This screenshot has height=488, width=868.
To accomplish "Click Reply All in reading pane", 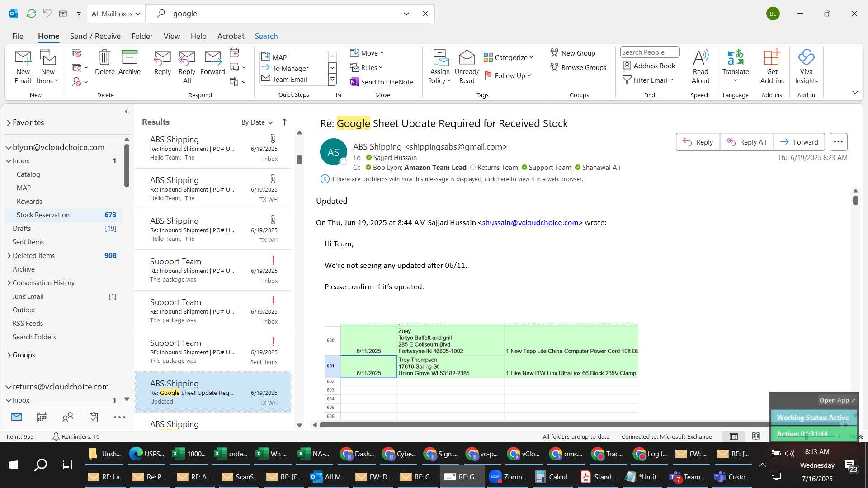I will 746,142.
